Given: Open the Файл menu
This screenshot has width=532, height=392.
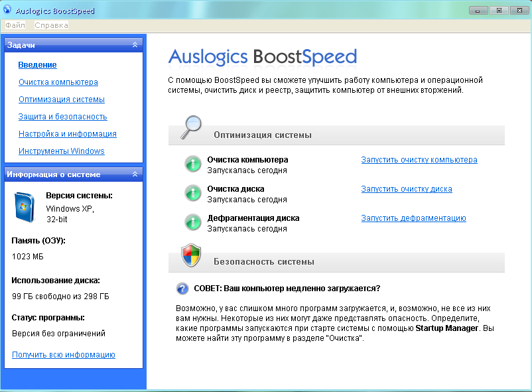Looking at the screenshot, I should pyautogui.click(x=15, y=25).
